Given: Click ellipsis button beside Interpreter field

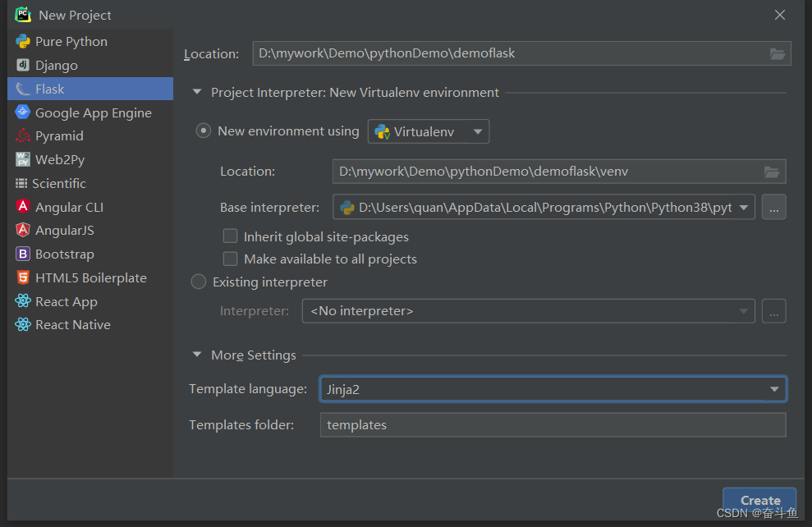Looking at the screenshot, I should [x=773, y=311].
